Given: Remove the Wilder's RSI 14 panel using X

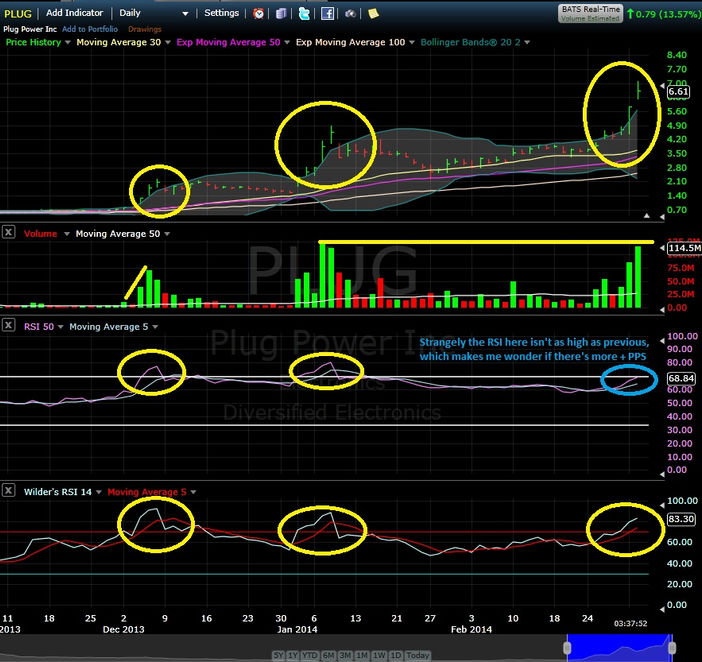Looking at the screenshot, I should tap(9, 490).
